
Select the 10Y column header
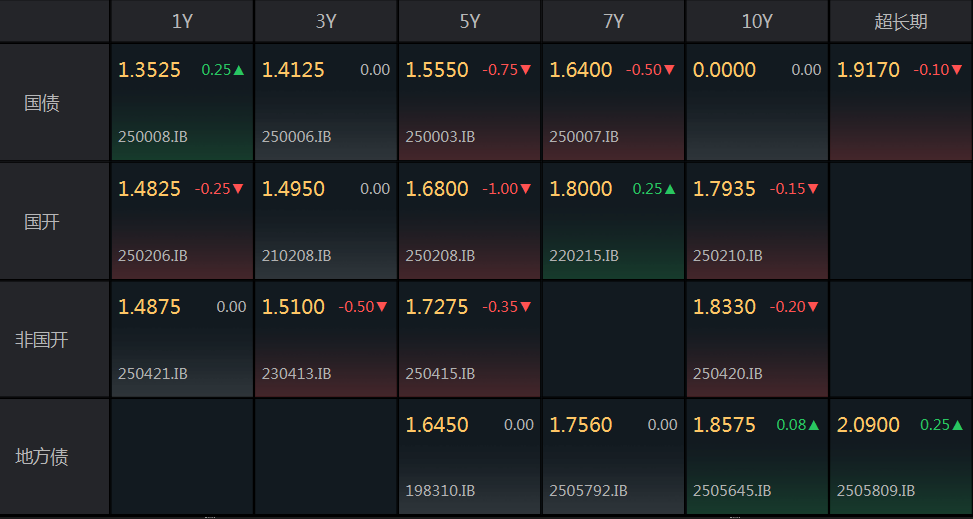pyautogui.click(x=757, y=21)
